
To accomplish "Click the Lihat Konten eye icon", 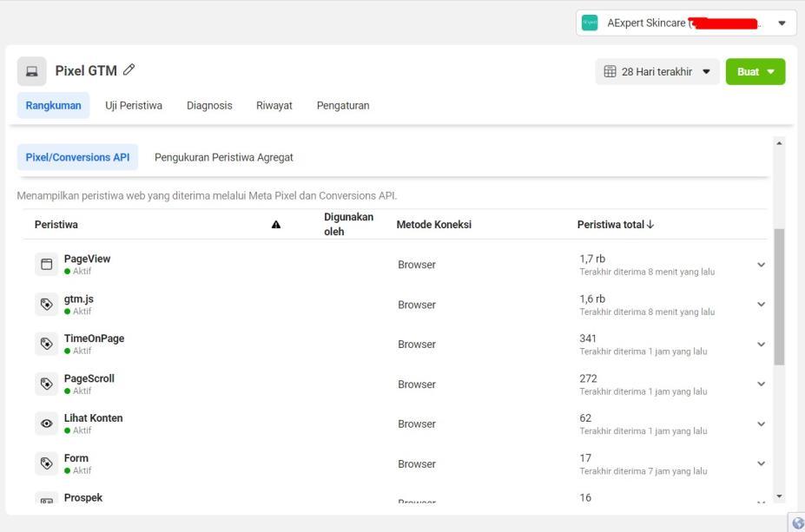I will coord(46,424).
